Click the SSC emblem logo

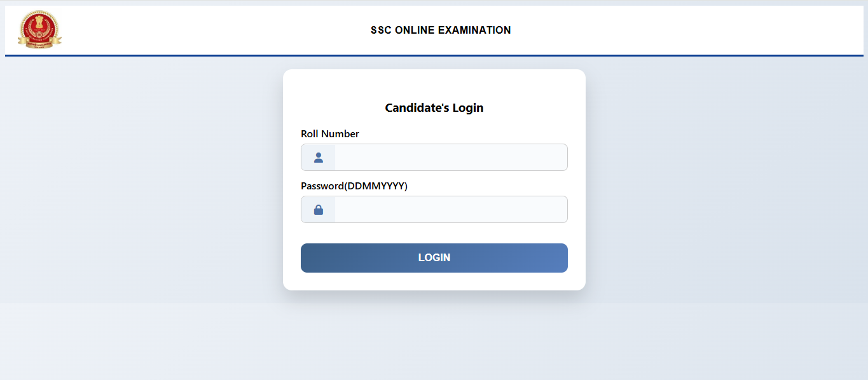(x=39, y=29)
